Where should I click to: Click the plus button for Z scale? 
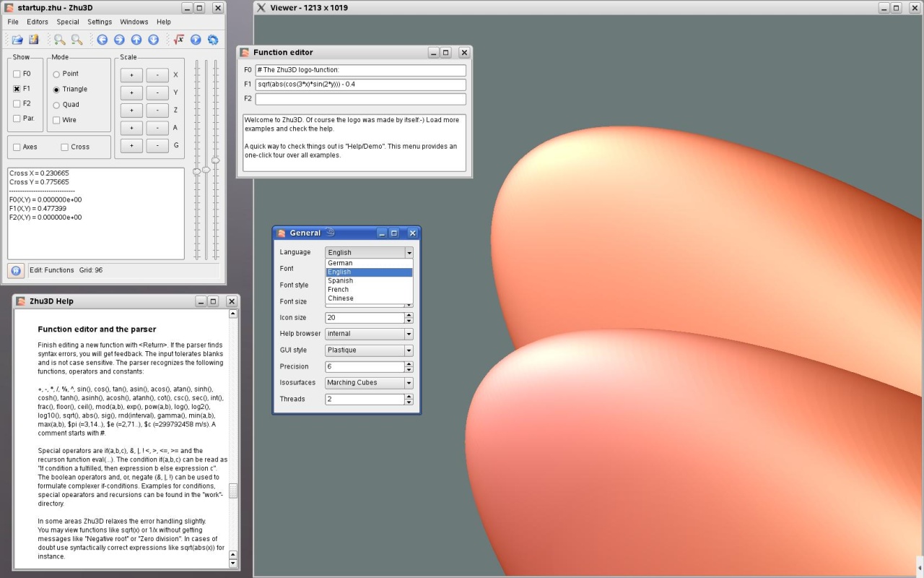click(131, 111)
